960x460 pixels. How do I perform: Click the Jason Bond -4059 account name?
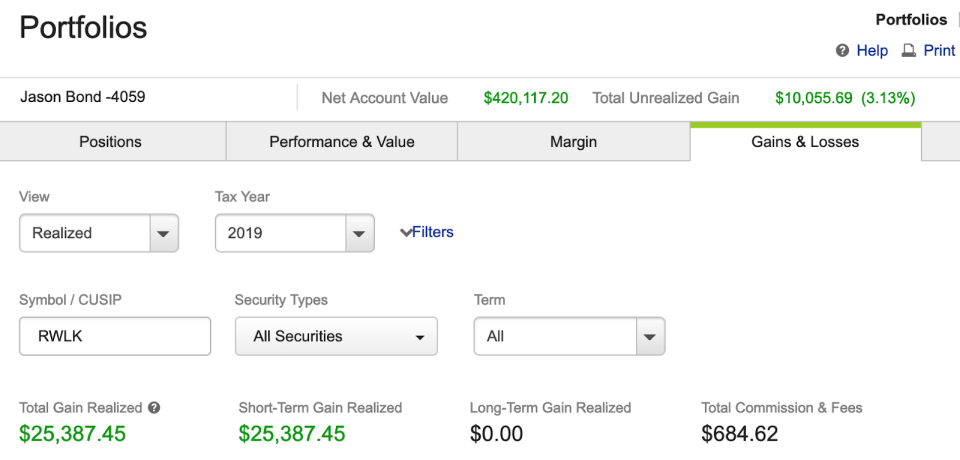[83, 98]
